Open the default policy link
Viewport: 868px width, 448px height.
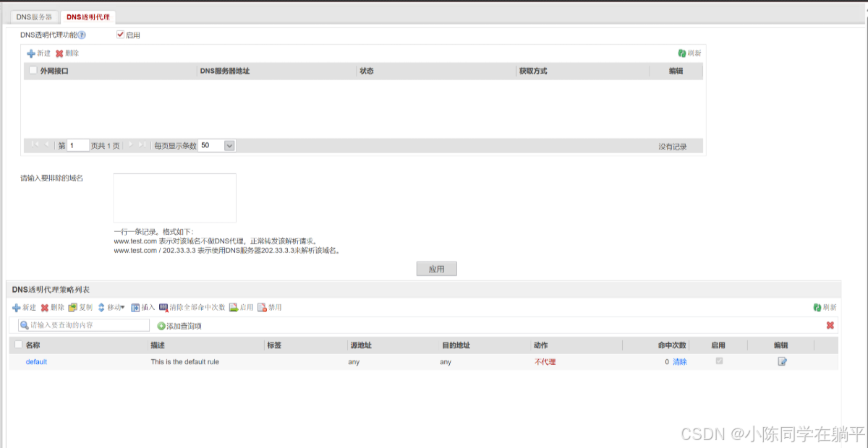coord(36,362)
